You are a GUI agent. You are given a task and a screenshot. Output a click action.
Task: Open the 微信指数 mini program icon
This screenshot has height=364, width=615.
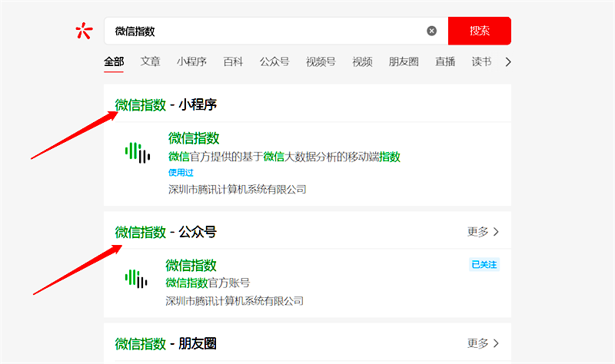pos(138,152)
